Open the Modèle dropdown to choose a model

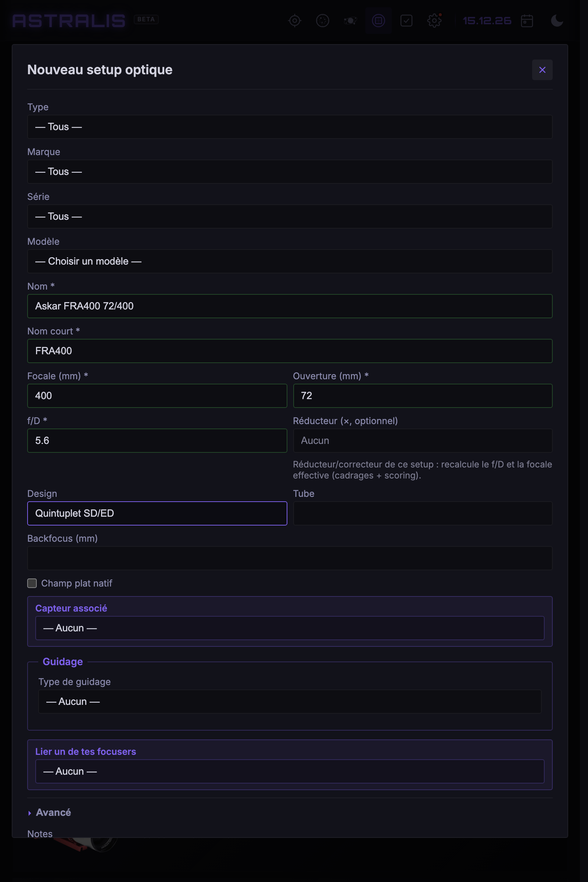pyautogui.click(x=290, y=261)
